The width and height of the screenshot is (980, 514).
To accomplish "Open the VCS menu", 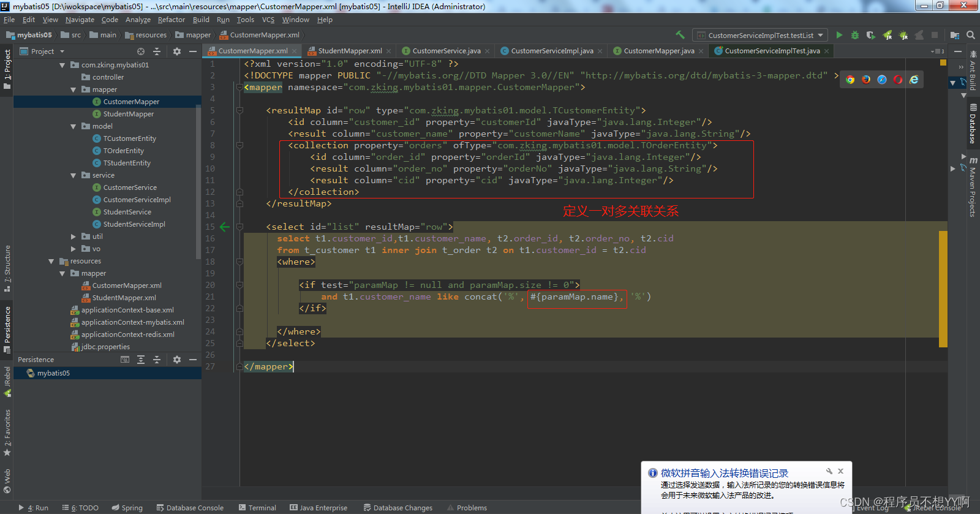I will tap(268, 20).
